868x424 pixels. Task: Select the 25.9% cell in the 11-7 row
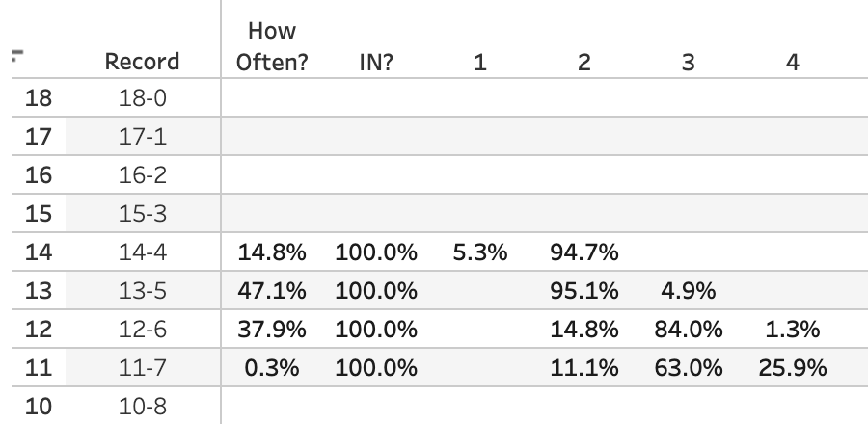793,368
